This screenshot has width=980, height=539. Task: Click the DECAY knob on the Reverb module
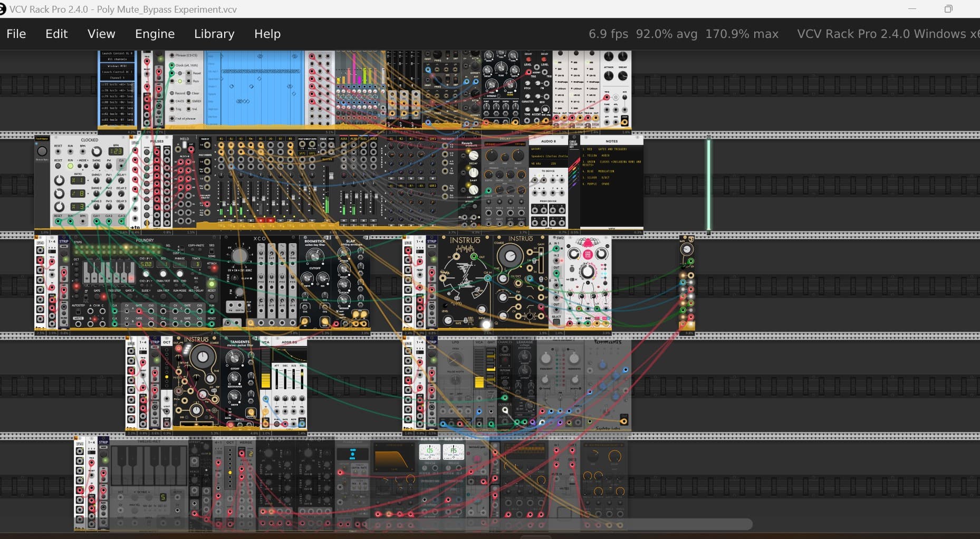coord(473,156)
